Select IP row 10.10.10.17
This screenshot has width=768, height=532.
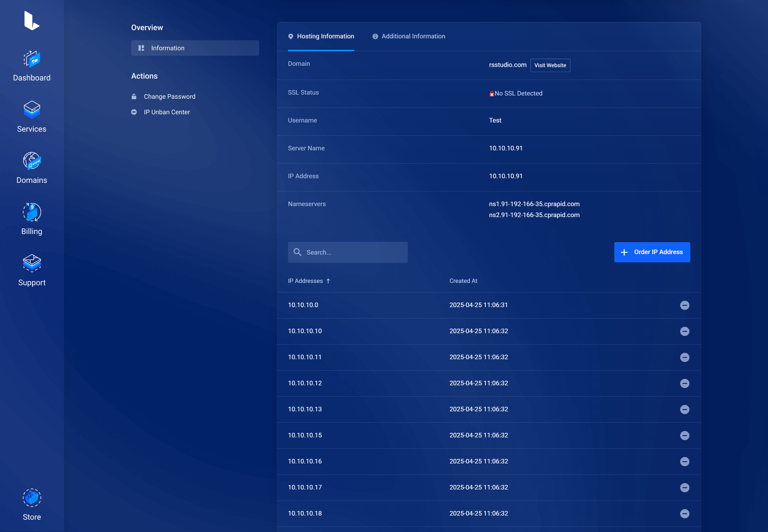489,488
